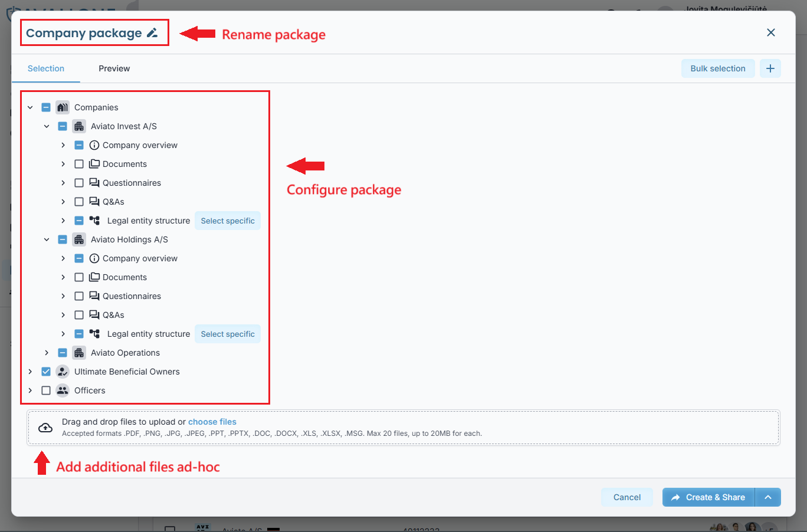
Task: Click Select specific for Aviato Holdings A/S
Action: click(x=228, y=334)
